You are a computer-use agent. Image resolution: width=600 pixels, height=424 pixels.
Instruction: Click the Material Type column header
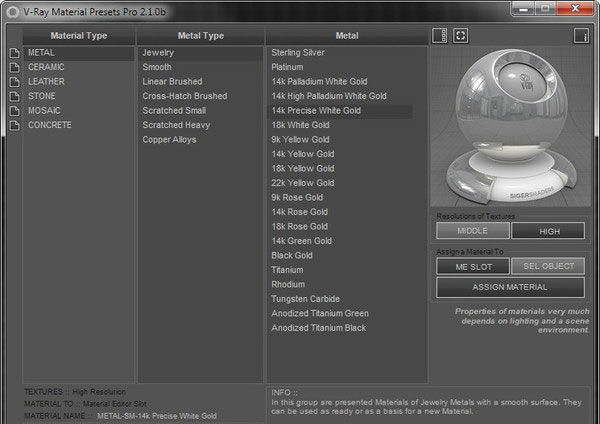coord(79,36)
